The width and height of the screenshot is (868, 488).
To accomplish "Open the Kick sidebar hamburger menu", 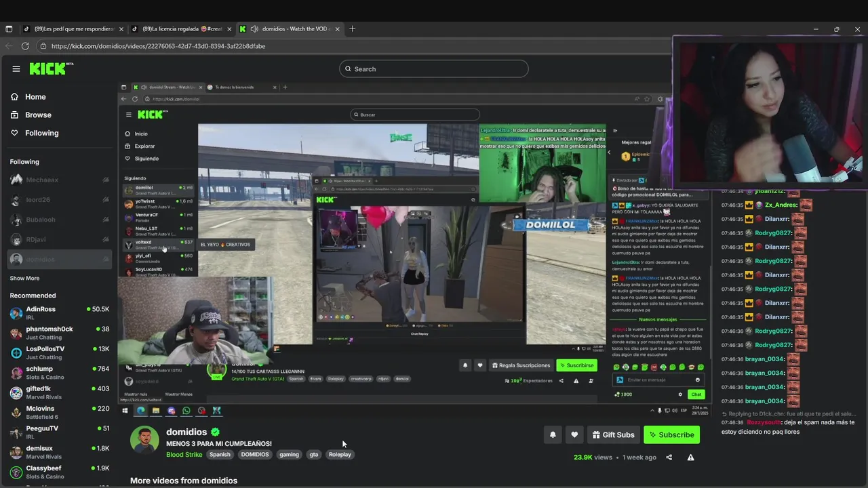I will [16, 68].
